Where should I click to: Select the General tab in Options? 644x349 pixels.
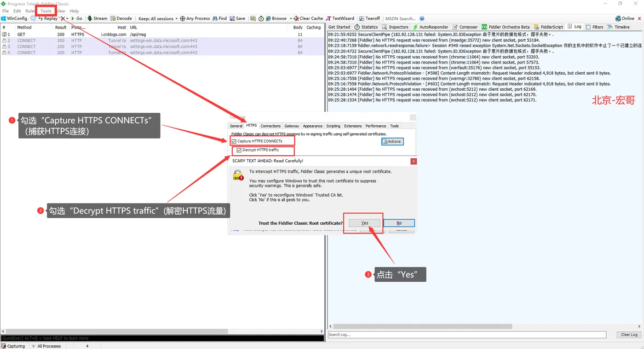point(236,126)
